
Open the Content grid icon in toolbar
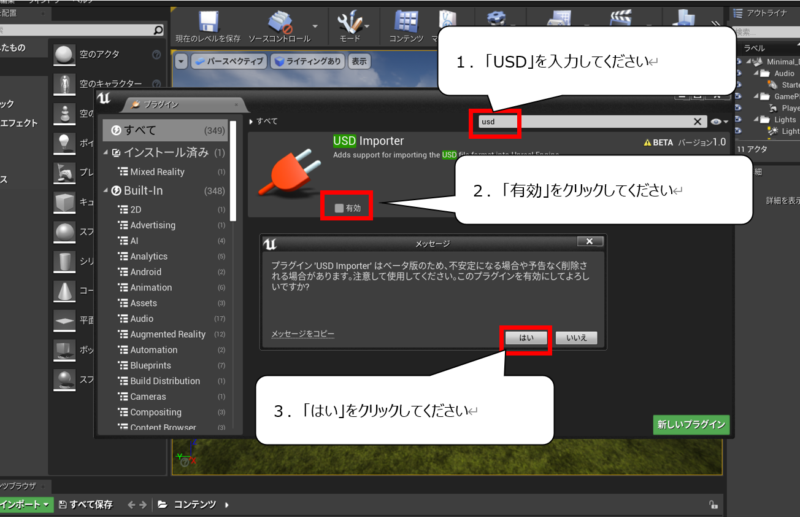(406, 22)
